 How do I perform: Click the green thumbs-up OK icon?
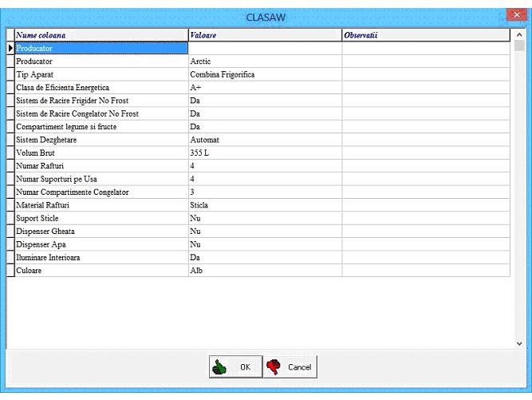(219, 366)
